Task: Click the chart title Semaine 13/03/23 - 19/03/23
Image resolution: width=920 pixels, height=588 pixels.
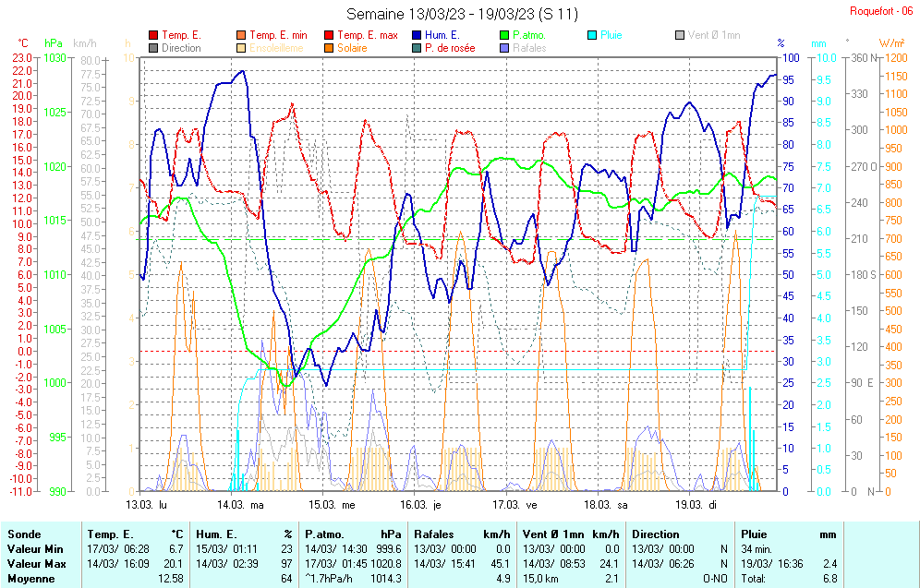Action: 462,14
